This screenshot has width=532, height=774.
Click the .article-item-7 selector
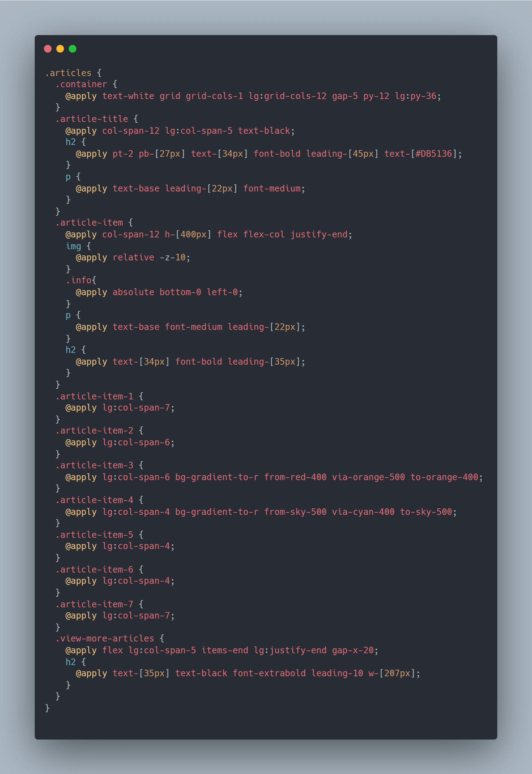94,604
